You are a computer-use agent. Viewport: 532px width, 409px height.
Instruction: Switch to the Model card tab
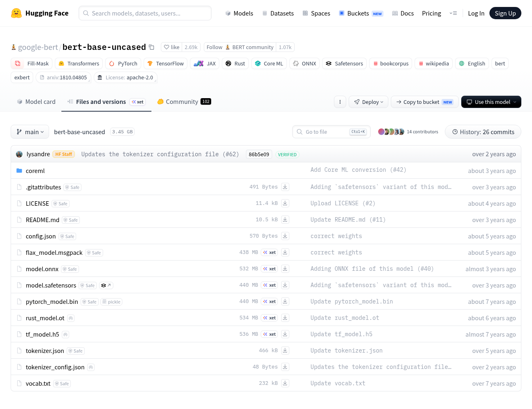pos(36,102)
